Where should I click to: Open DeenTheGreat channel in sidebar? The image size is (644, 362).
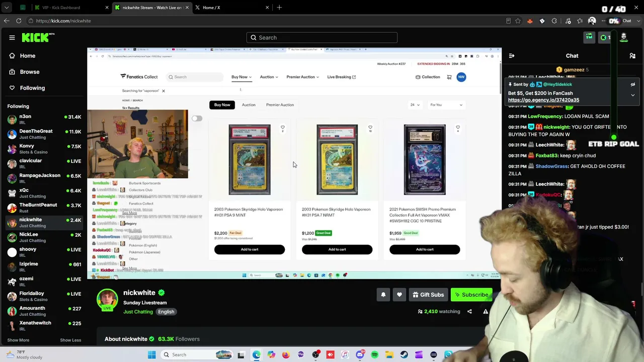click(44, 134)
